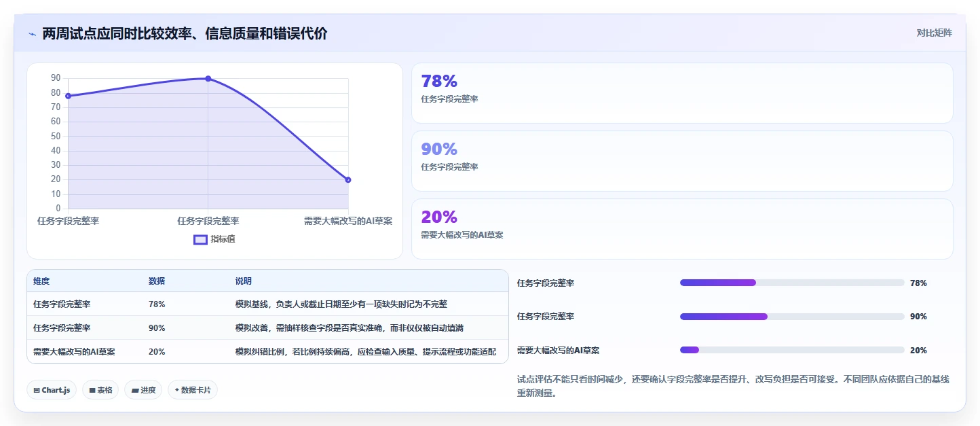Click the chart data point at value 90
Image resolution: width=980 pixels, height=426 pixels.
[208, 79]
